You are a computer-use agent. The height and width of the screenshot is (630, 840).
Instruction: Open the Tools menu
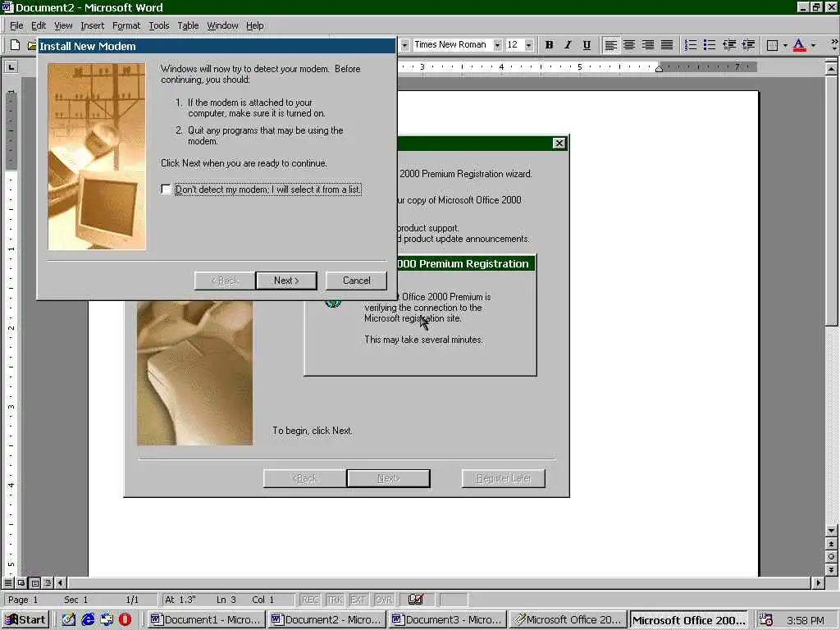[158, 25]
